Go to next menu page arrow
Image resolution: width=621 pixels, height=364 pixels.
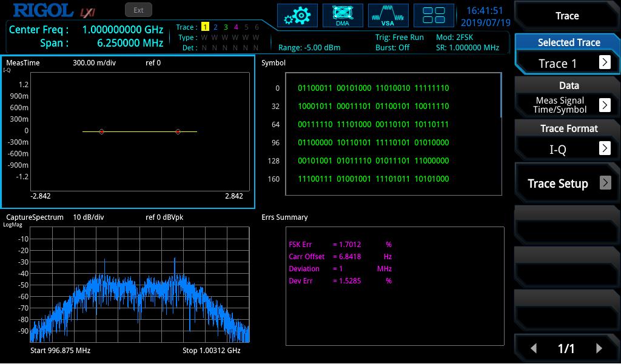(x=599, y=348)
